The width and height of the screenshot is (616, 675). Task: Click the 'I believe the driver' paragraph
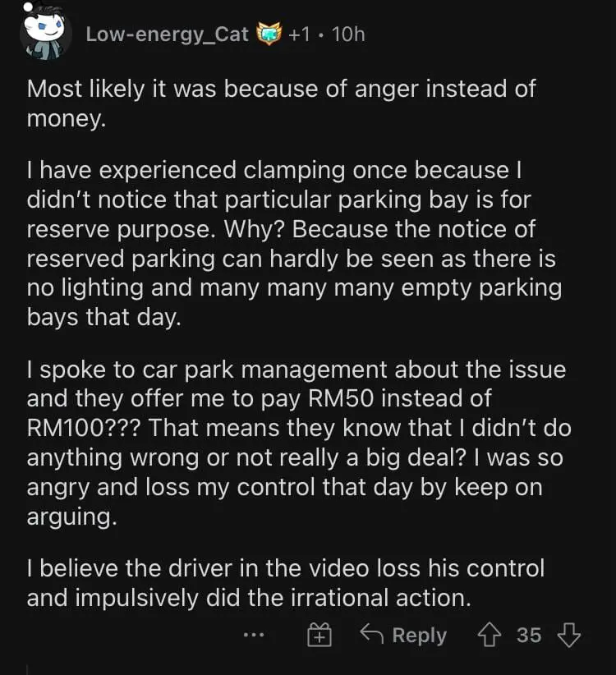pyautogui.click(x=285, y=582)
